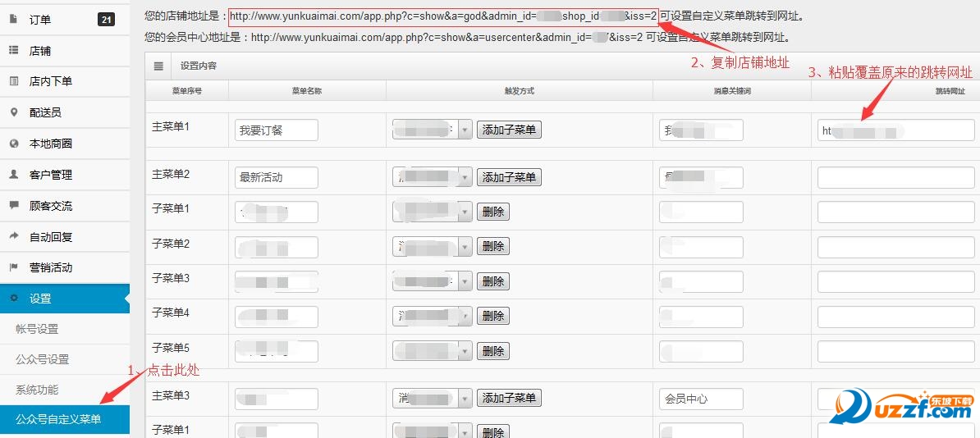Click the flag icon for 营销活动

14,267
